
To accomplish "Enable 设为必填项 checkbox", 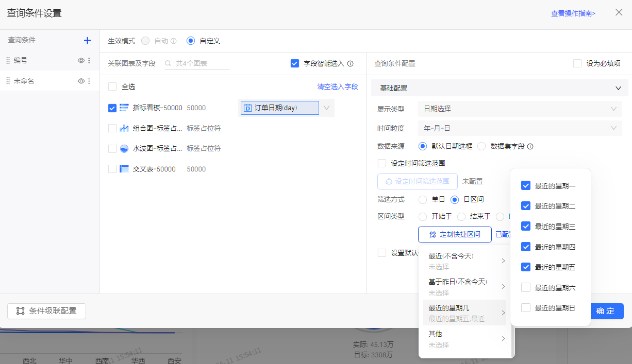I will [x=577, y=64].
